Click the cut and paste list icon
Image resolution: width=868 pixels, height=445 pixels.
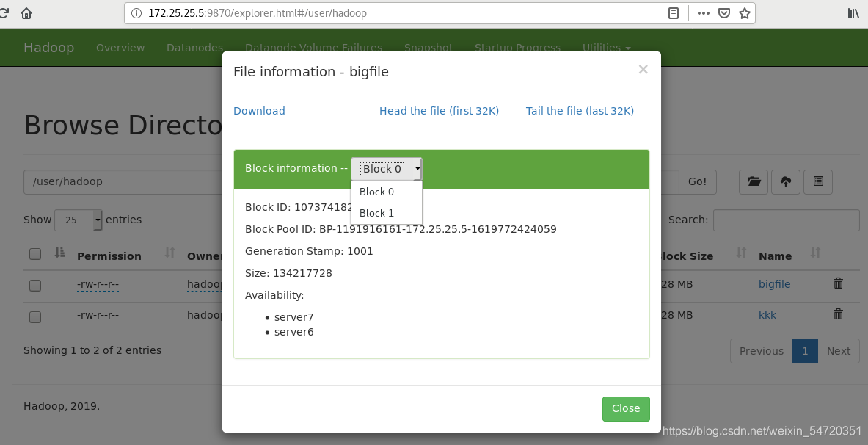click(x=818, y=181)
